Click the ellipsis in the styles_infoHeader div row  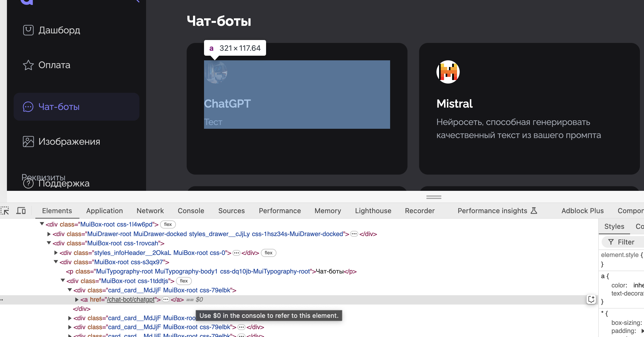(237, 253)
